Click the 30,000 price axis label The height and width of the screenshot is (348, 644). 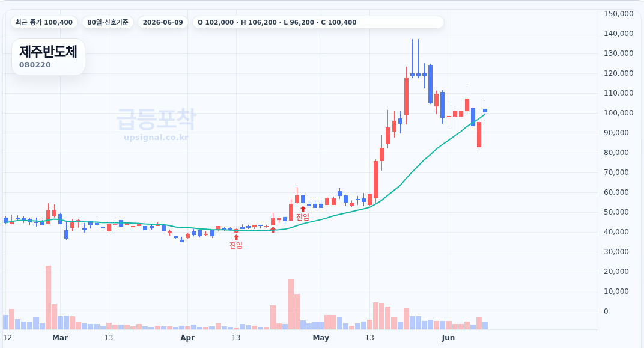pos(616,251)
